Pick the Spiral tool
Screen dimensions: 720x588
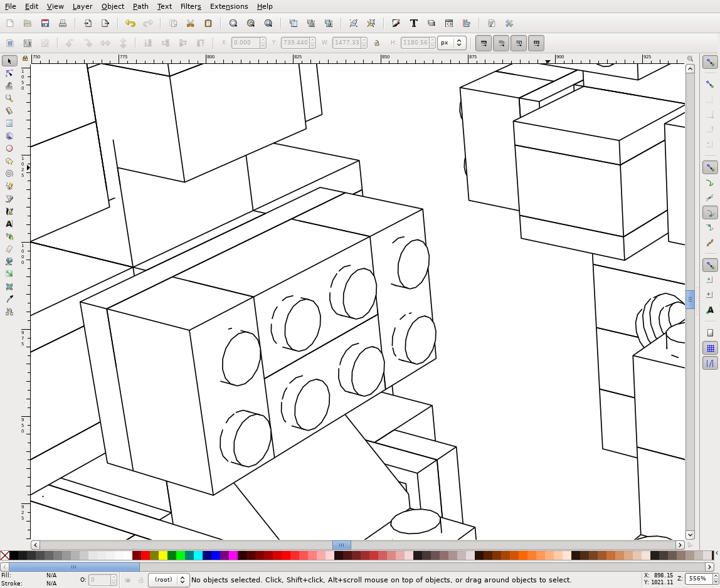click(x=9, y=174)
